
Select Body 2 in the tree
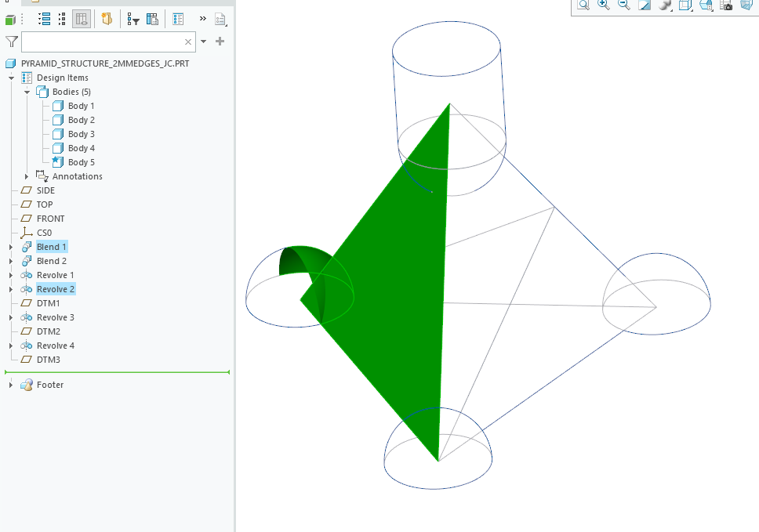tap(82, 120)
